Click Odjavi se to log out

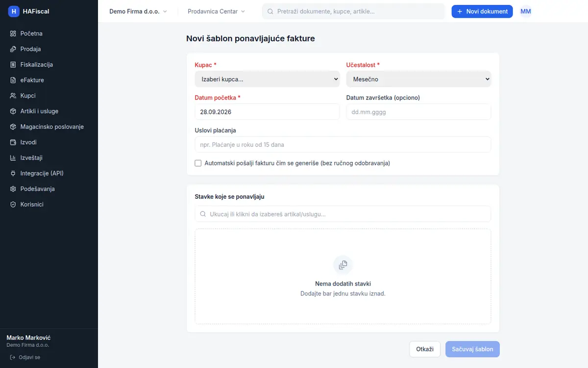click(25, 357)
